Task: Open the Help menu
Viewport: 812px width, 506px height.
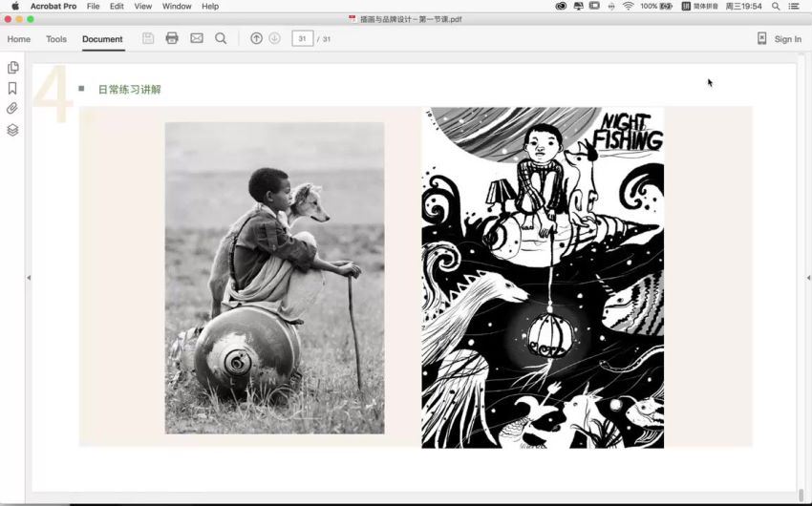Action: click(x=210, y=7)
